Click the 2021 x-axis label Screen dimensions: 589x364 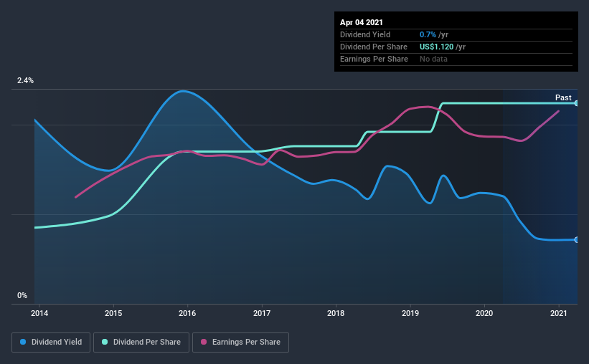559,313
